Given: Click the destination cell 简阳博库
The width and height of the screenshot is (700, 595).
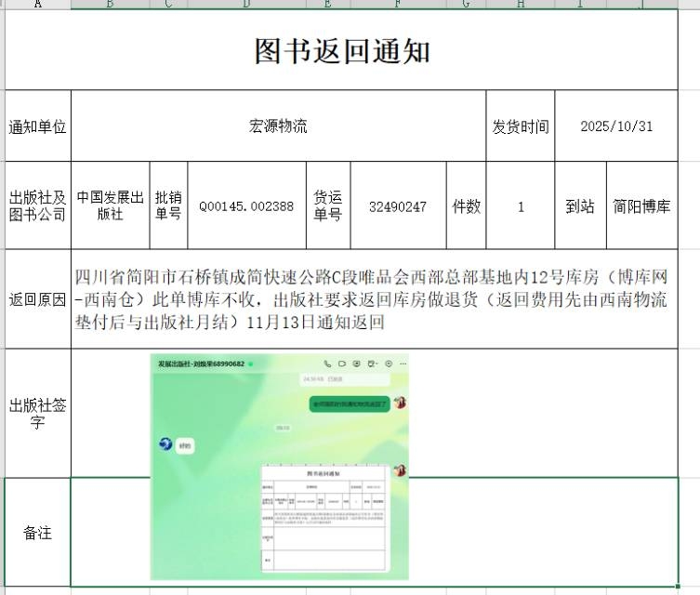Looking at the screenshot, I should click(641, 206).
